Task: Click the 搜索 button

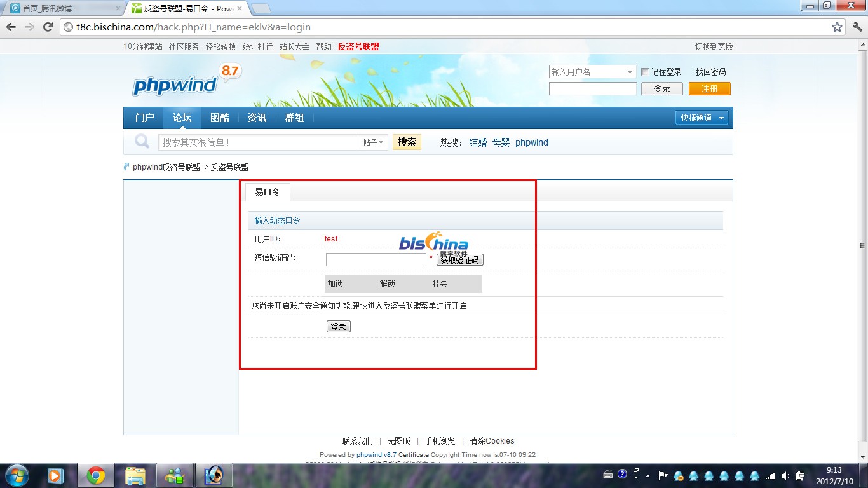Action: pyautogui.click(x=407, y=142)
